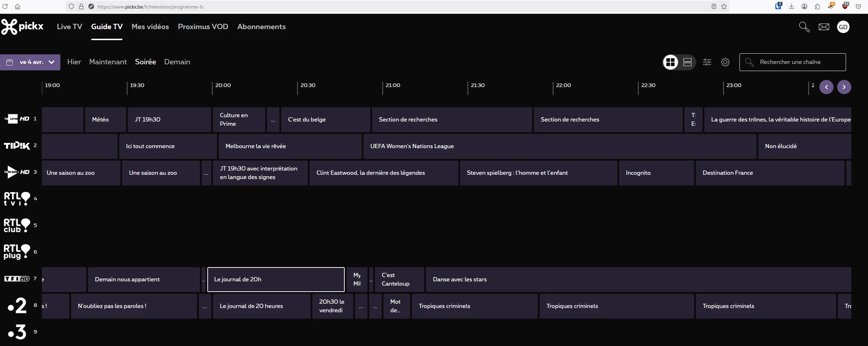
Task: Open Melbourne la vie rêvée programme
Action: click(290, 146)
